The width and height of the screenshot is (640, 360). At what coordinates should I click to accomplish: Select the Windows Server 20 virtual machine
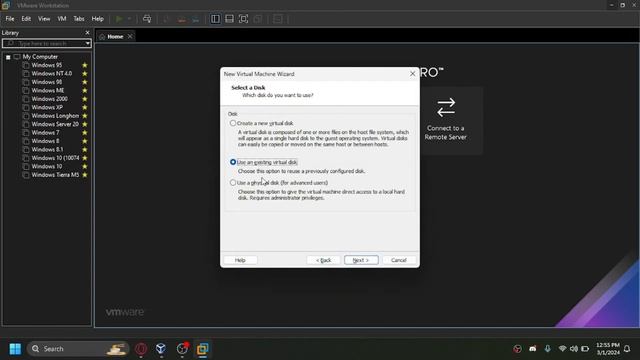55,124
